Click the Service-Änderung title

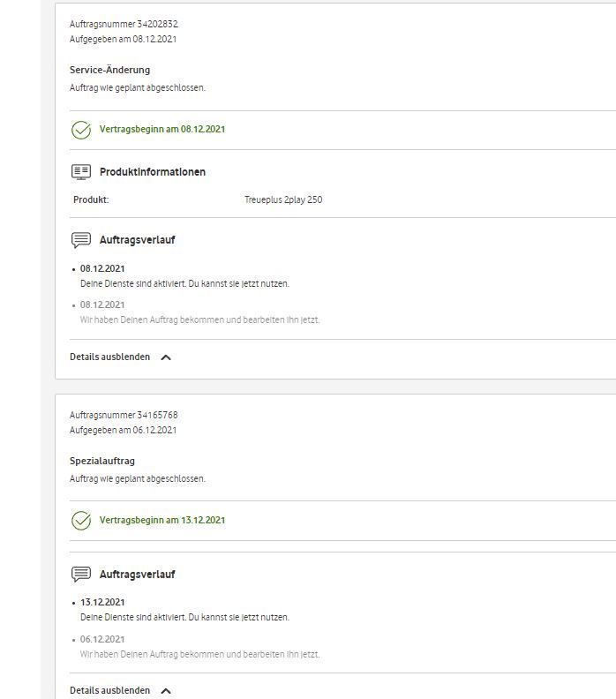(x=109, y=70)
